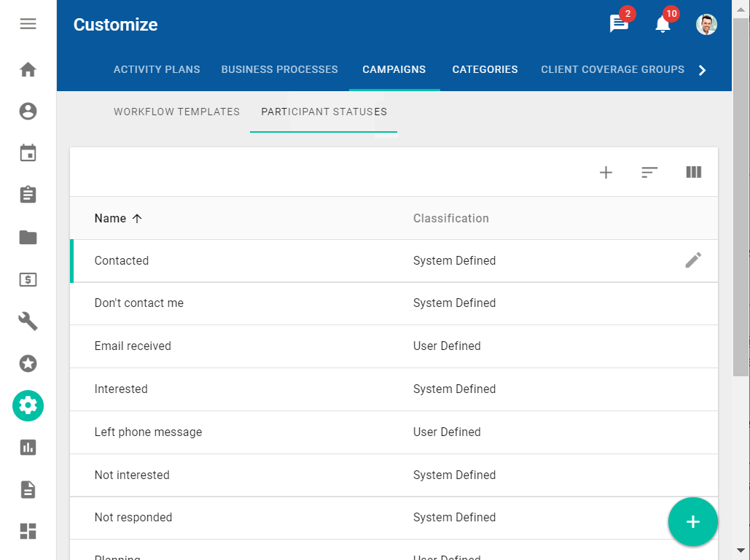This screenshot has height=560, width=750.
Task: Open the Calendar sidebar icon
Action: [x=28, y=153]
